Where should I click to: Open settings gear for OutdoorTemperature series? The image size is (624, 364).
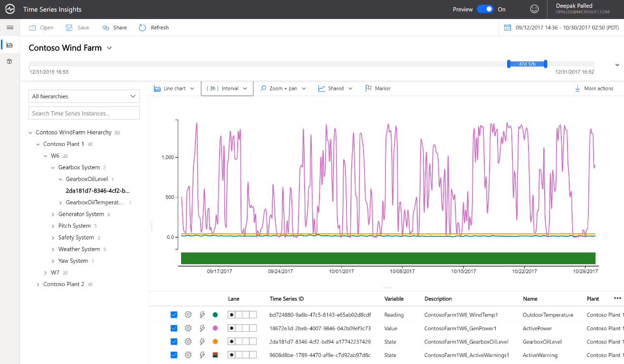pyautogui.click(x=188, y=315)
